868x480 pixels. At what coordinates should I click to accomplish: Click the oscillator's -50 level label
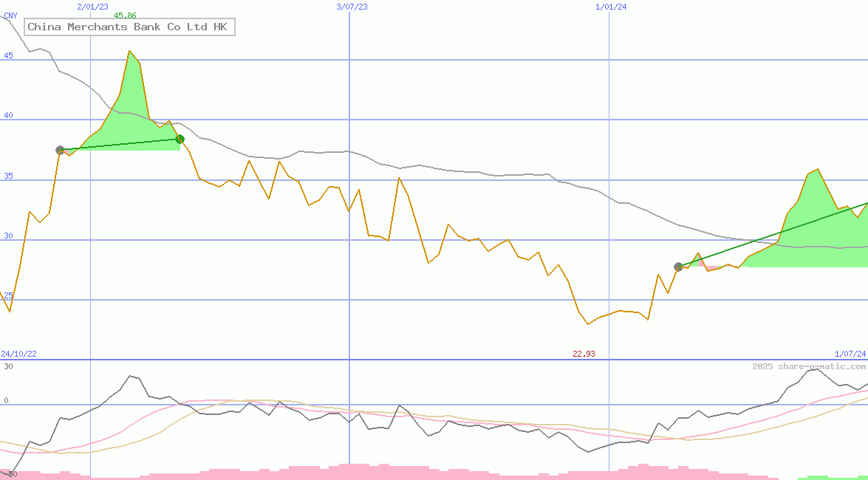[x=10, y=474]
